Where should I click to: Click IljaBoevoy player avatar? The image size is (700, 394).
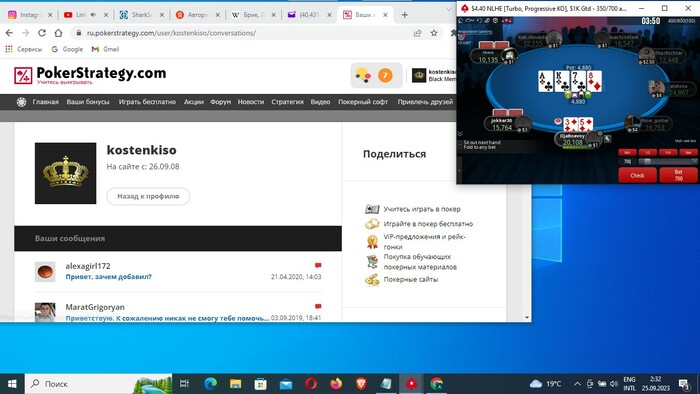(594, 139)
